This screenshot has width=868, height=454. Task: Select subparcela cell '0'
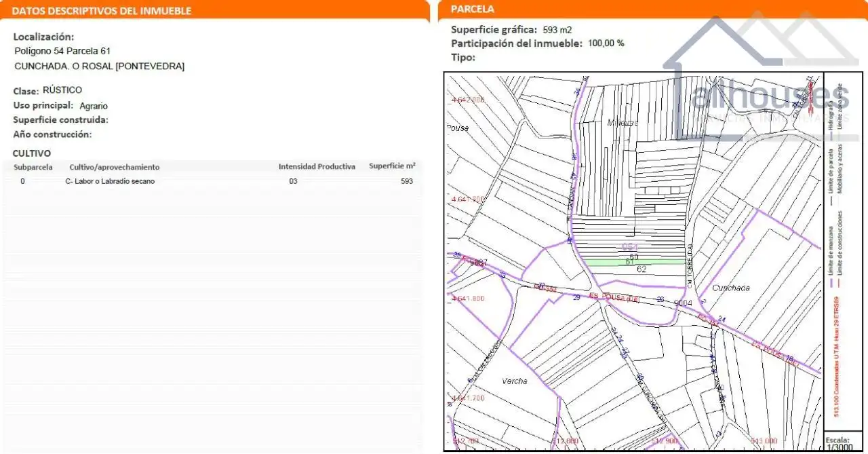(x=22, y=181)
